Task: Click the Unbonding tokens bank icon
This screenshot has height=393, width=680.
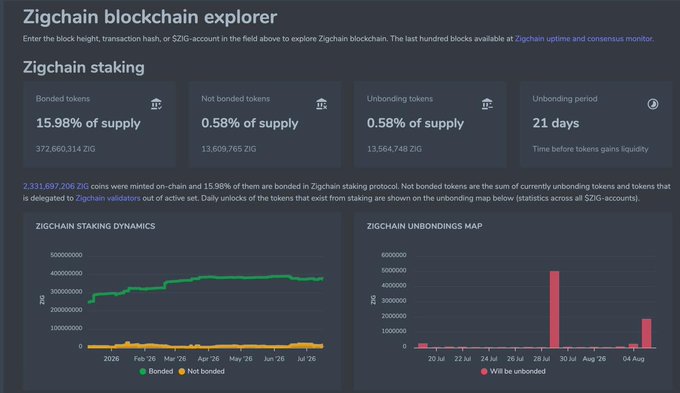Action: (487, 104)
